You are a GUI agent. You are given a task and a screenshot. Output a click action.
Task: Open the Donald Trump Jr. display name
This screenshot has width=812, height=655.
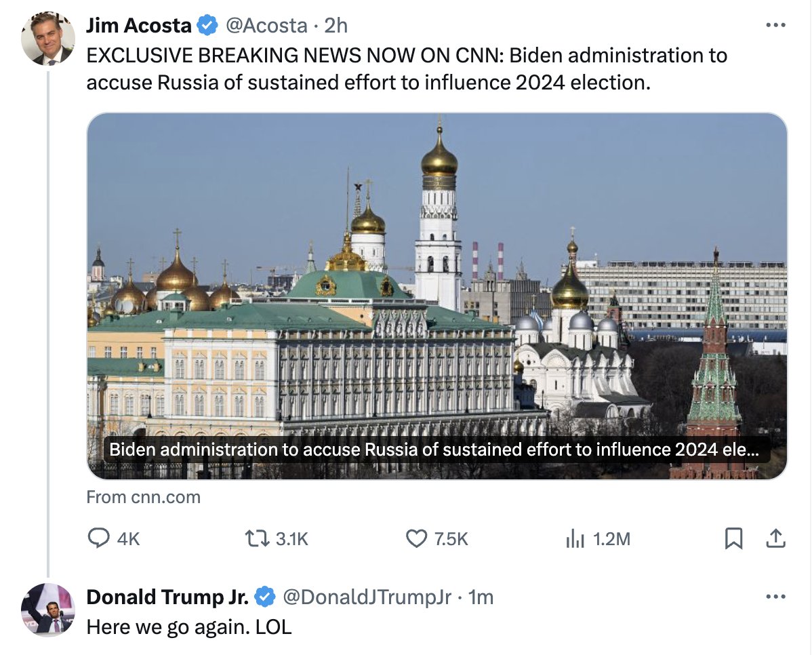[x=167, y=597]
